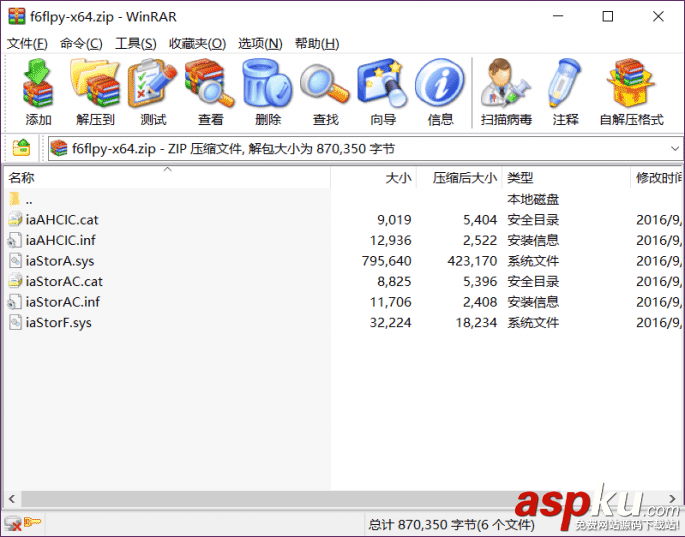
Task: Click the packed size value 2,522
Action: (x=480, y=240)
